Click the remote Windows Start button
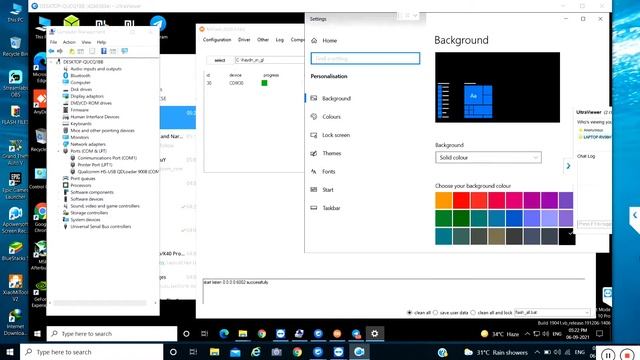Screen dimensions: 640x360 37,333
